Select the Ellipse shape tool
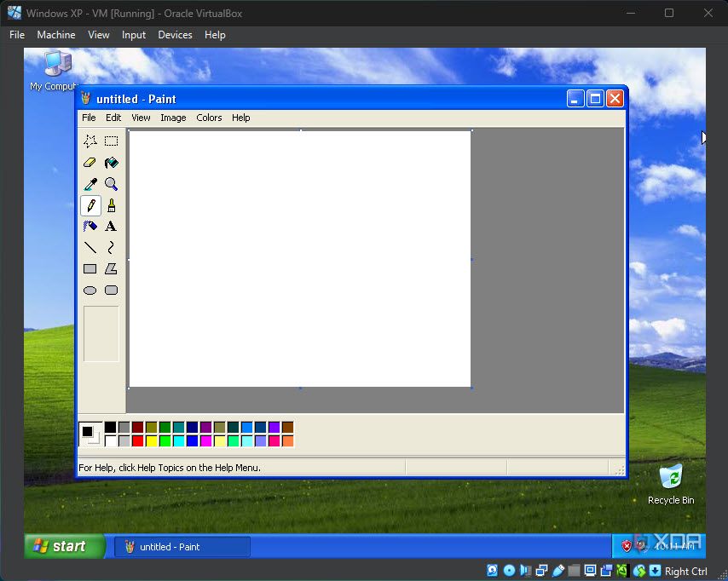The image size is (728, 581). tap(90, 290)
